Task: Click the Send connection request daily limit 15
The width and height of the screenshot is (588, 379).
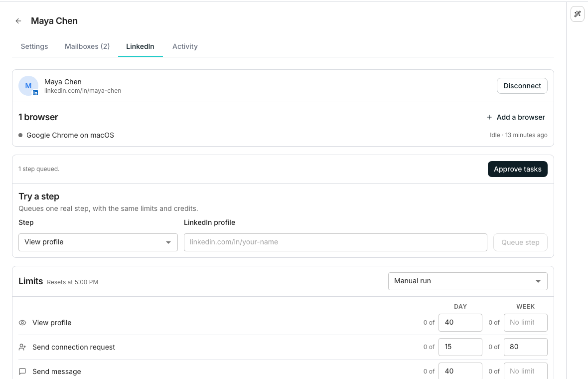Action: [x=460, y=347]
